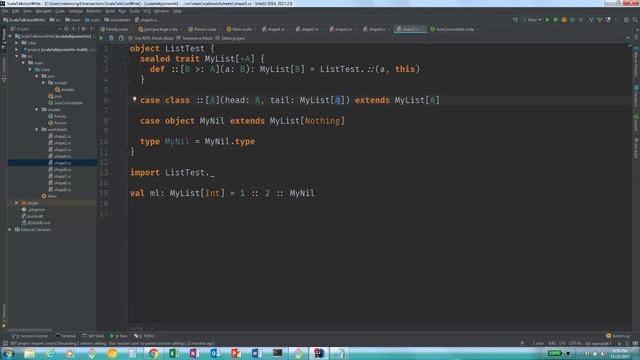Click the worksheet stop icon beside play button
The width and height of the screenshot is (640, 360).
[111, 38]
